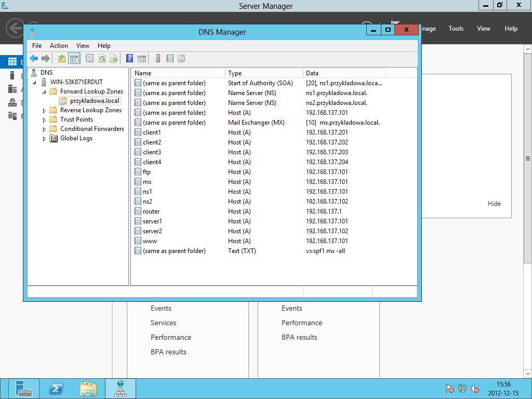This screenshot has width=532, height=399.
Task: Click the new server toolbar icon
Action: (158, 59)
